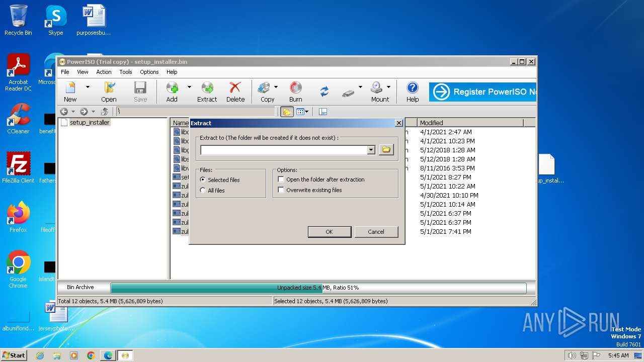The width and height of the screenshot is (644, 362).
Task: Open Internet Explorer in the taskbar
Action: (40, 355)
